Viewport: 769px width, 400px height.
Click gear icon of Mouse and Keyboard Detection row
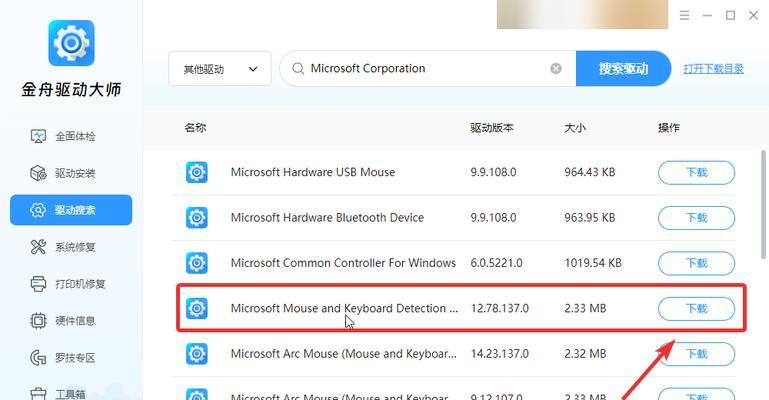click(x=197, y=308)
